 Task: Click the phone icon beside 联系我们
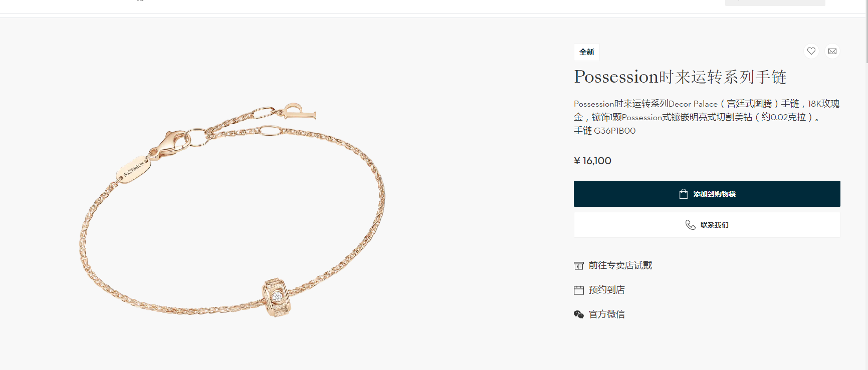click(x=690, y=225)
